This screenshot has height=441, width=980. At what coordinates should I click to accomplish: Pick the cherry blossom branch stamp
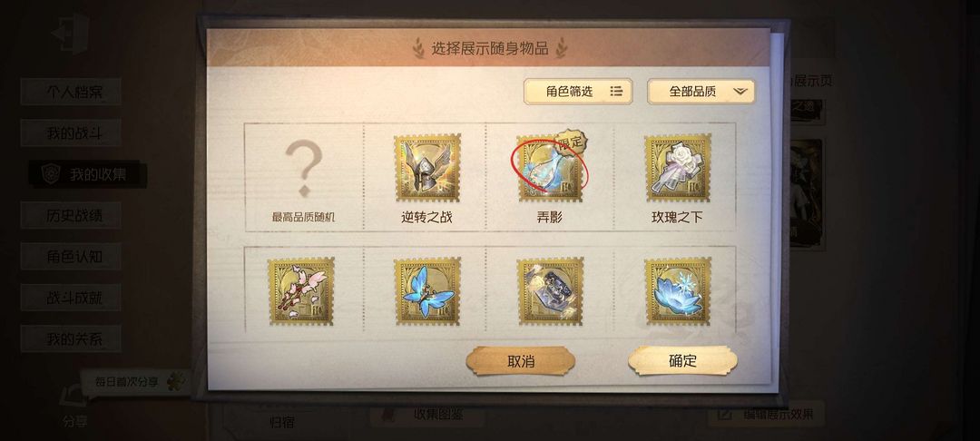pyautogui.click(x=300, y=291)
